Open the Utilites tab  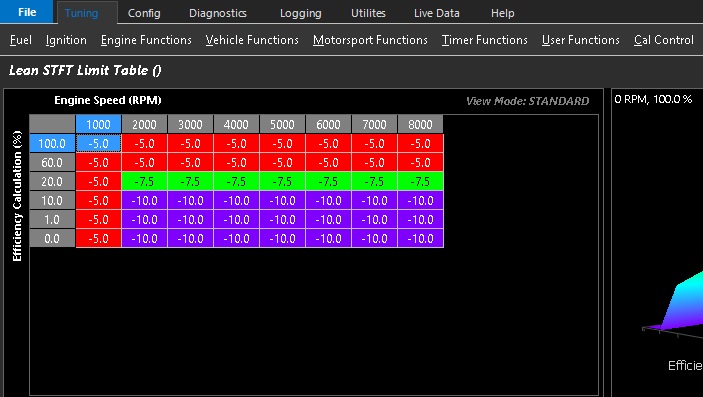(368, 13)
